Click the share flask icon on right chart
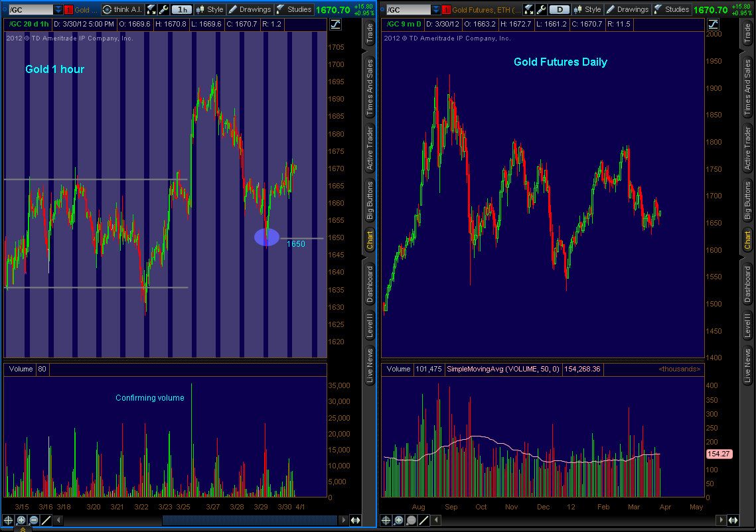 pos(528,9)
